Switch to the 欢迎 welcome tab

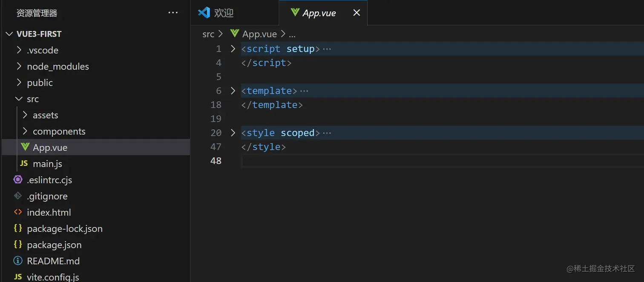point(217,13)
